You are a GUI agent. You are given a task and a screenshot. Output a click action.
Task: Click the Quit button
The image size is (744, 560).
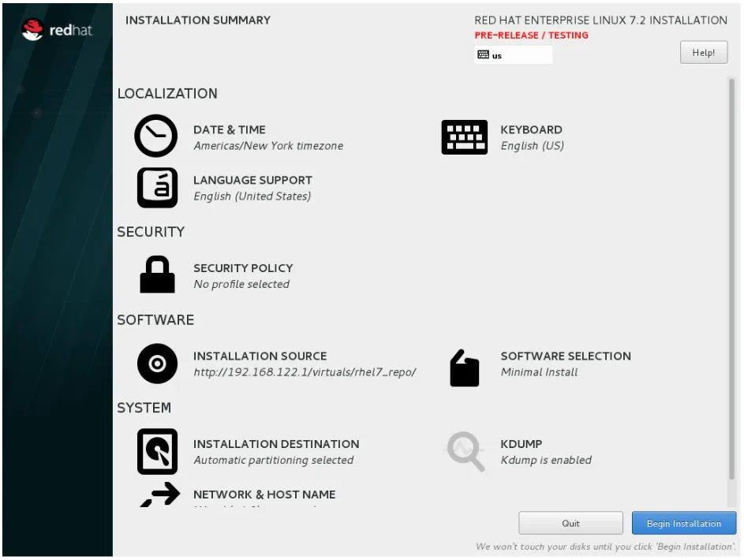coord(570,523)
